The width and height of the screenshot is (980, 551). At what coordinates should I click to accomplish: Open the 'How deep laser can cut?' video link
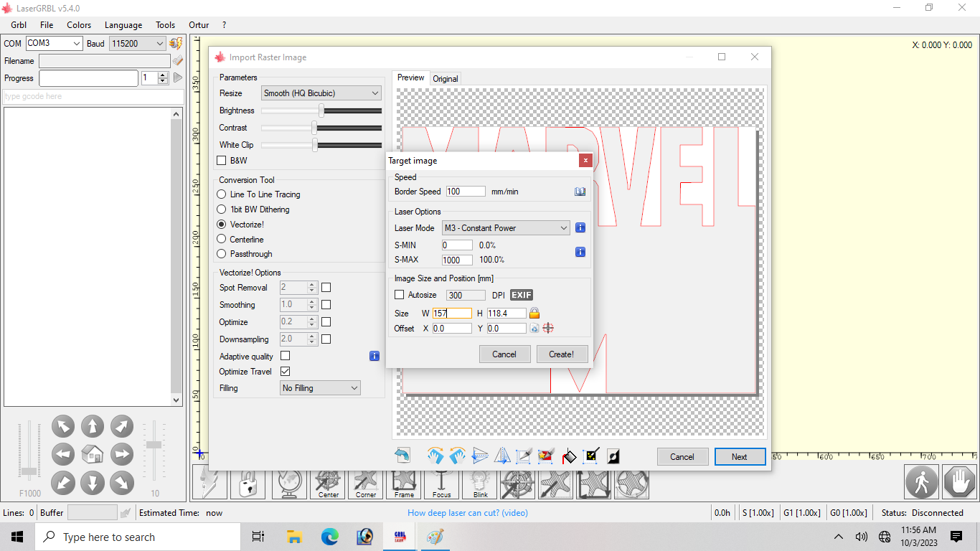pos(468,513)
